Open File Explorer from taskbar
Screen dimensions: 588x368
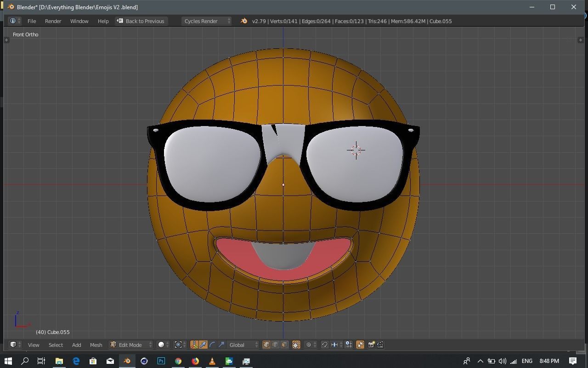[x=59, y=361]
